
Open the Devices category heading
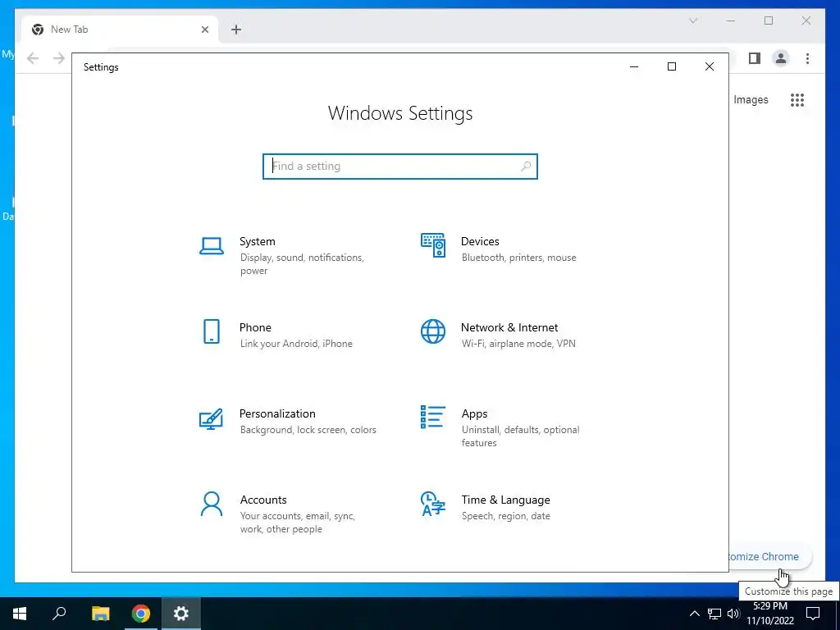coord(480,242)
